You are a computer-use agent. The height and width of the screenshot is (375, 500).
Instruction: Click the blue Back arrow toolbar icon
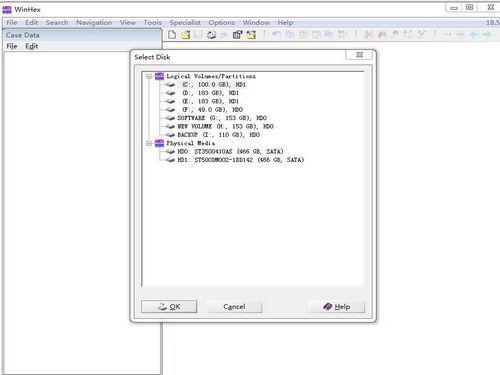(x=474, y=34)
